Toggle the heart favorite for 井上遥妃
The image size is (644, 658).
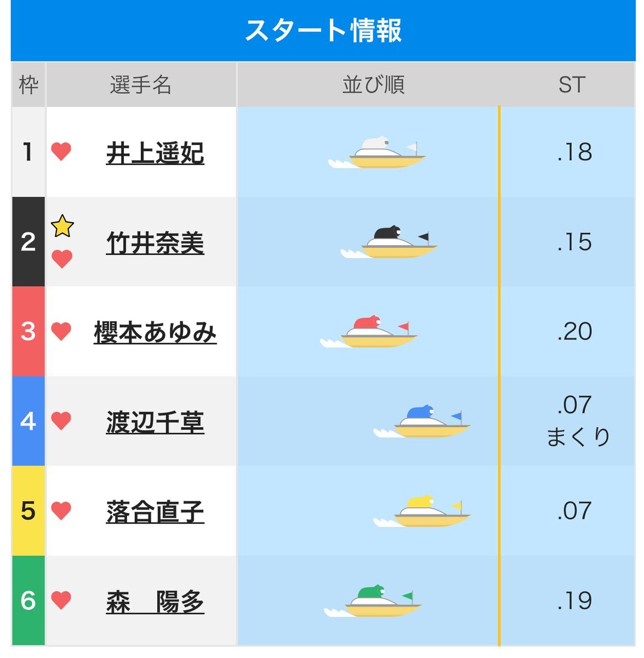pyautogui.click(x=61, y=152)
